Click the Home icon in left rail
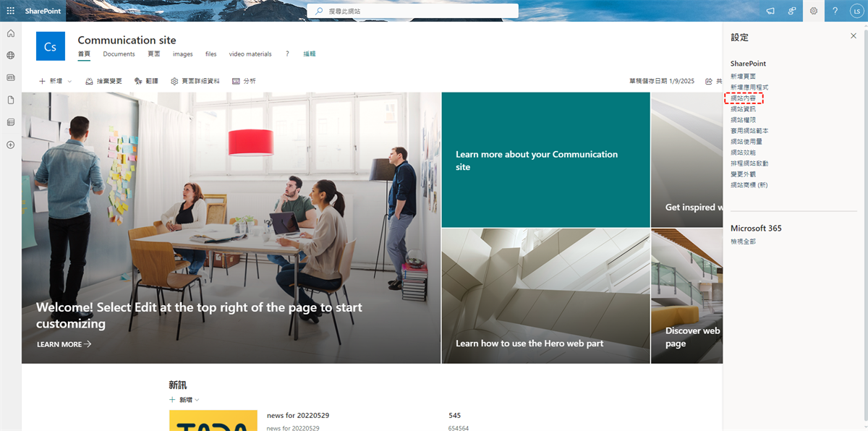The image size is (868, 431). [x=10, y=33]
